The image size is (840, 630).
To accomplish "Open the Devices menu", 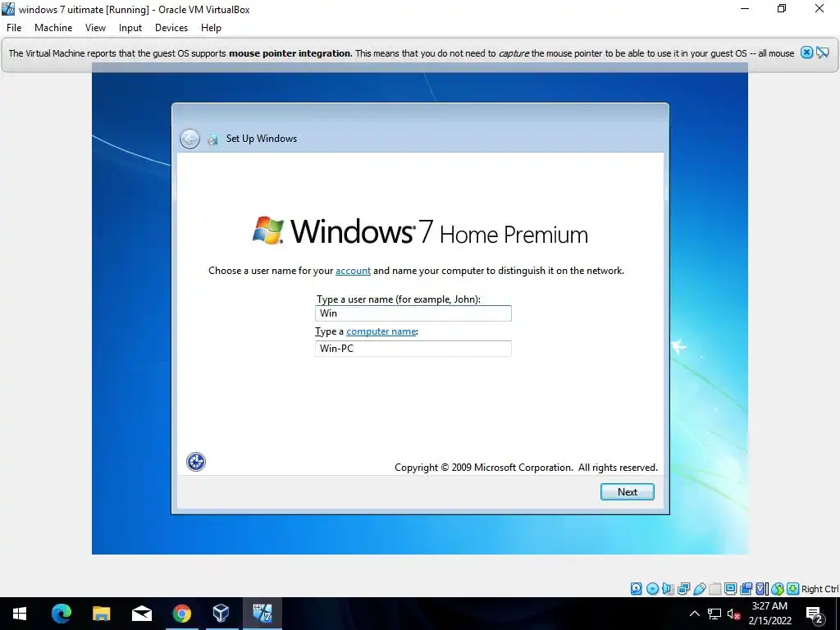I will pyautogui.click(x=171, y=28).
